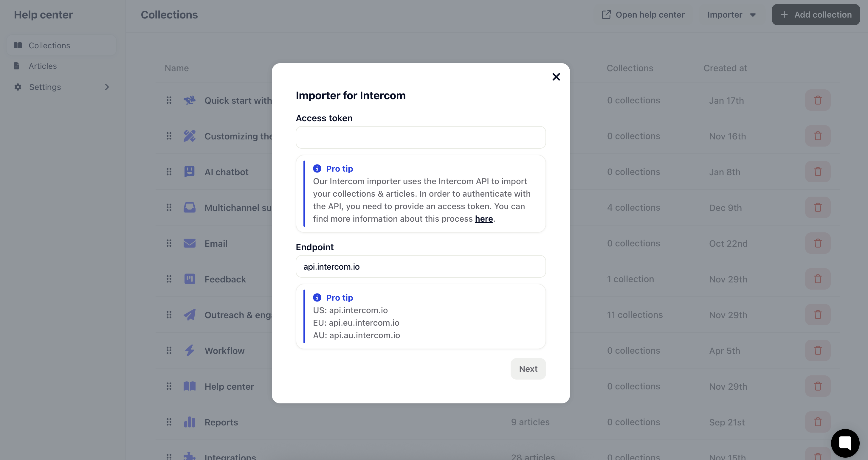Click the Collections column header
The width and height of the screenshot is (868, 460).
[x=630, y=68]
